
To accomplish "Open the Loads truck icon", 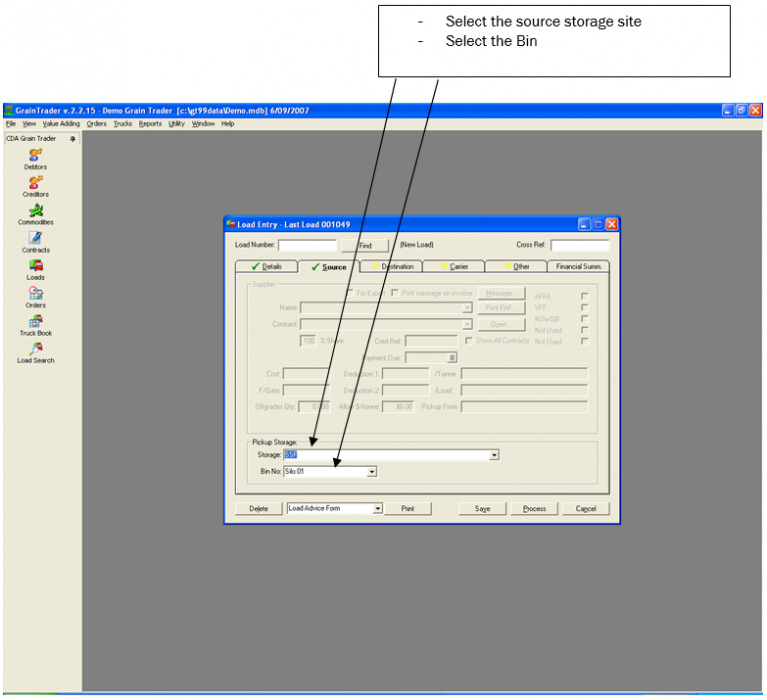I will (36, 266).
